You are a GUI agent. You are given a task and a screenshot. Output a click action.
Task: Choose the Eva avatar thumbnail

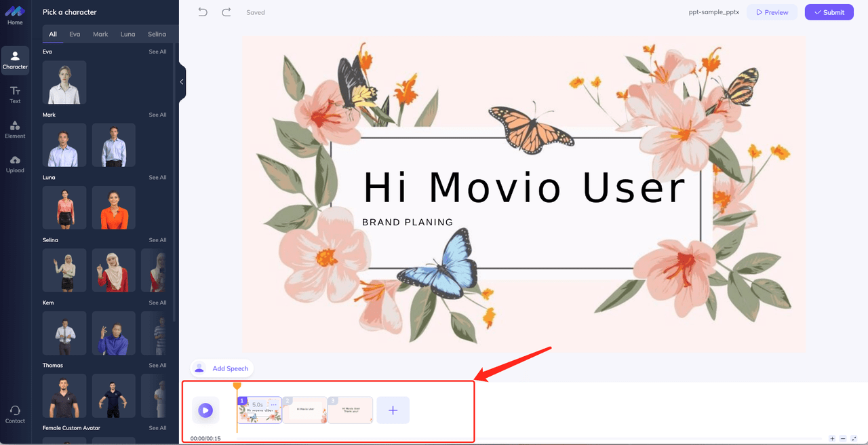(x=64, y=82)
